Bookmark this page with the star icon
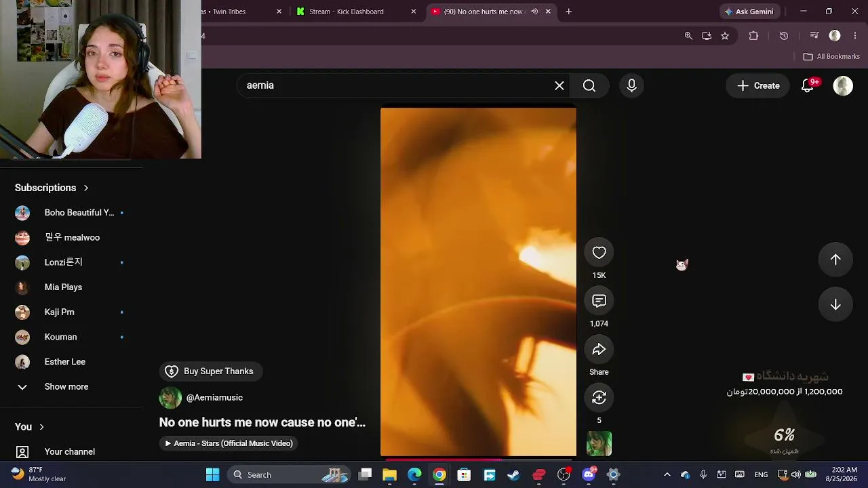This screenshot has width=868, height=488. tap(725, 36)
